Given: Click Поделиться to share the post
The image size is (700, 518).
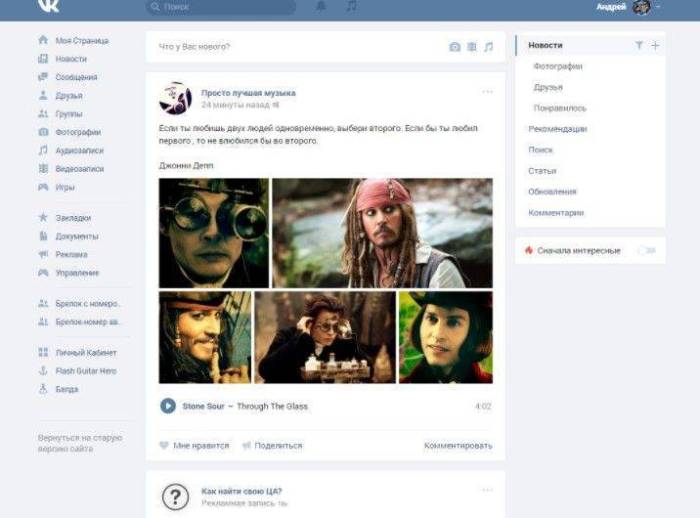Looking at the screenshot, I should pyautogui.click(x=272, y=445).
